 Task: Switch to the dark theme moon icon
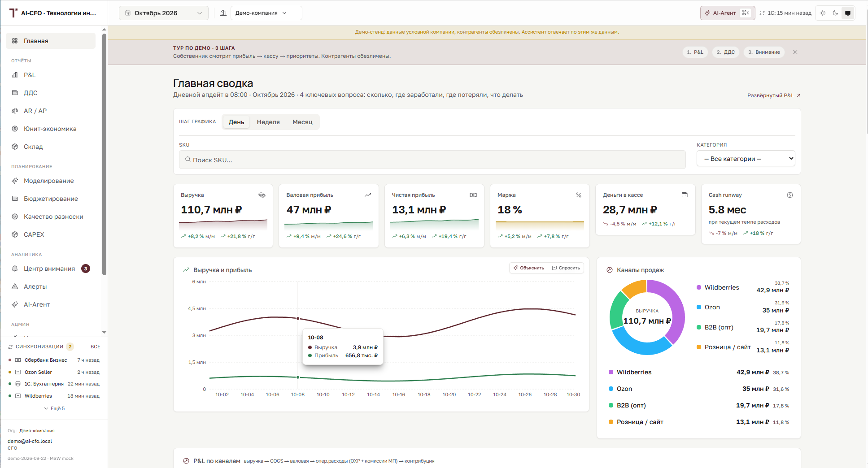(x=835, y=13)
